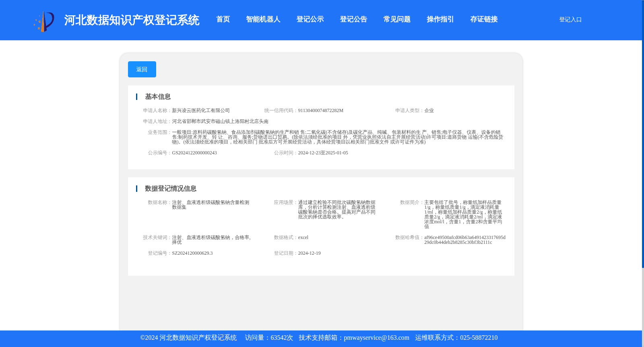Viewport: 644px width, 347px height.
Task: Click the 申请人名称 label
Action: point(157,110)
